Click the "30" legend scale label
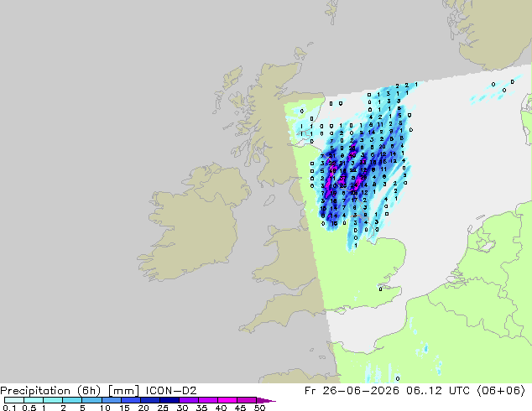Image resolution: width=532 pixels, height=411 pixels. [x=182, y=408]
